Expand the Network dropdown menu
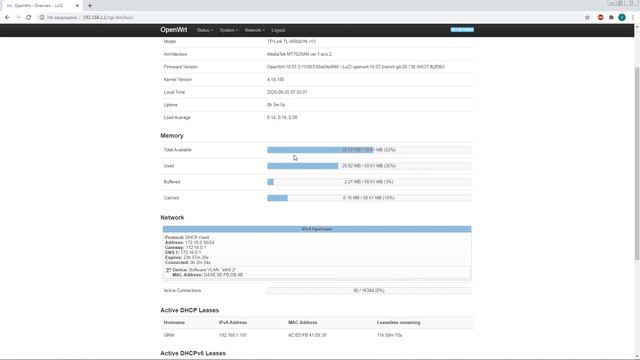The image size is (640, 360). [x=254, y=30]
